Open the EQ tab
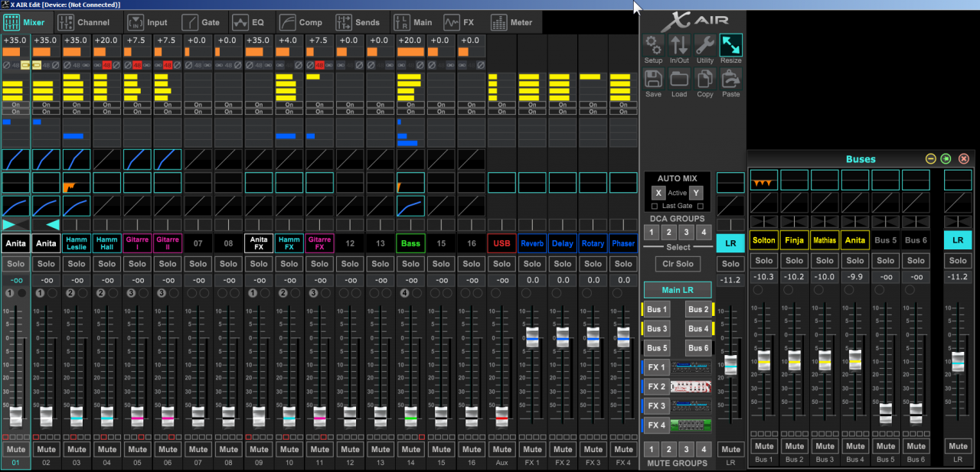The height and width of the screenshot is (472, 980). click(250, 22)
